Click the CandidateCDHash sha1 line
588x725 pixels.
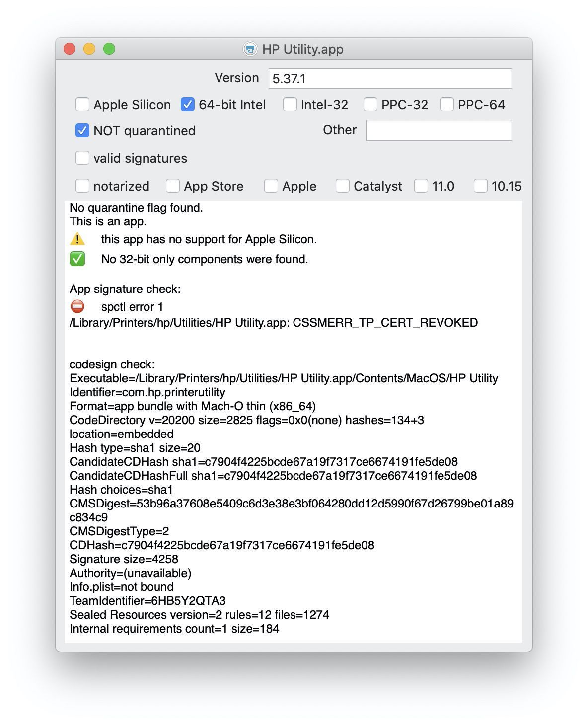[x=264, y=462]
